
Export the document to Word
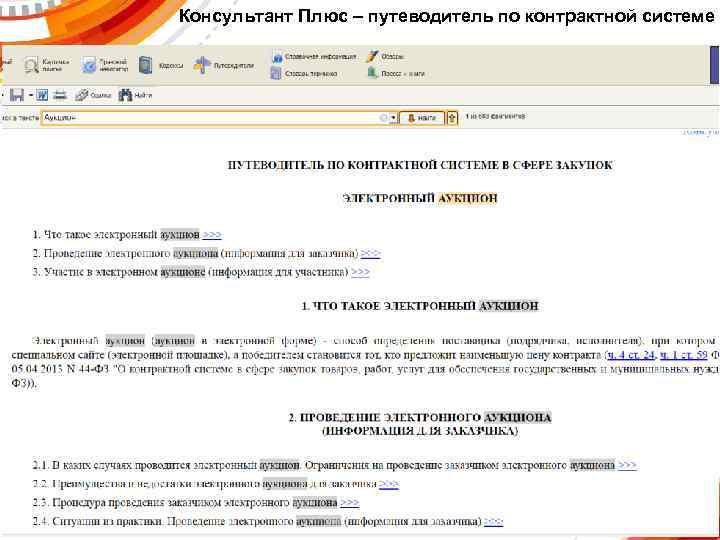(x=42, y=95)
